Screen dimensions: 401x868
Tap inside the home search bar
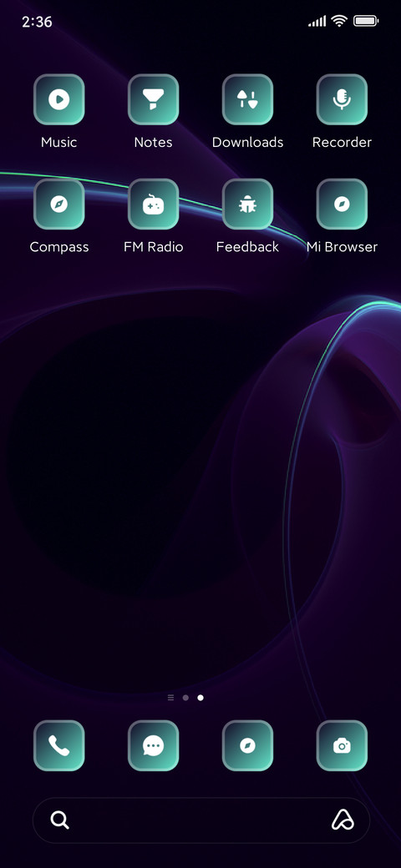coord(200,820)
